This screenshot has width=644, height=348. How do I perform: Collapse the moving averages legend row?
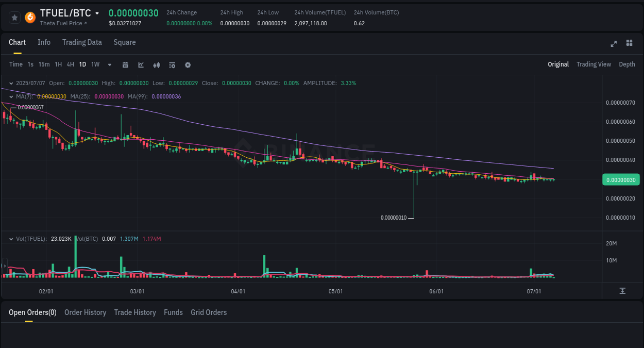pos(10,96)
